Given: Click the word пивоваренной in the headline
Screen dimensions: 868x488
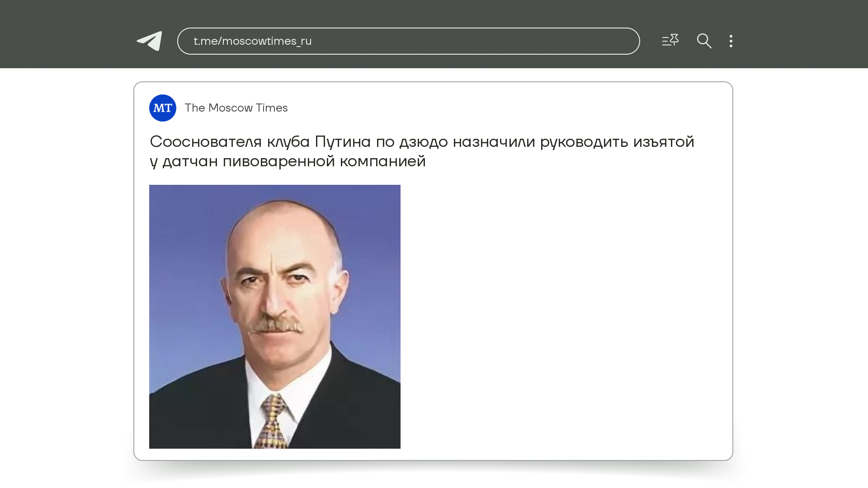Looking at the screenshot, I should (x=278, y=161).
